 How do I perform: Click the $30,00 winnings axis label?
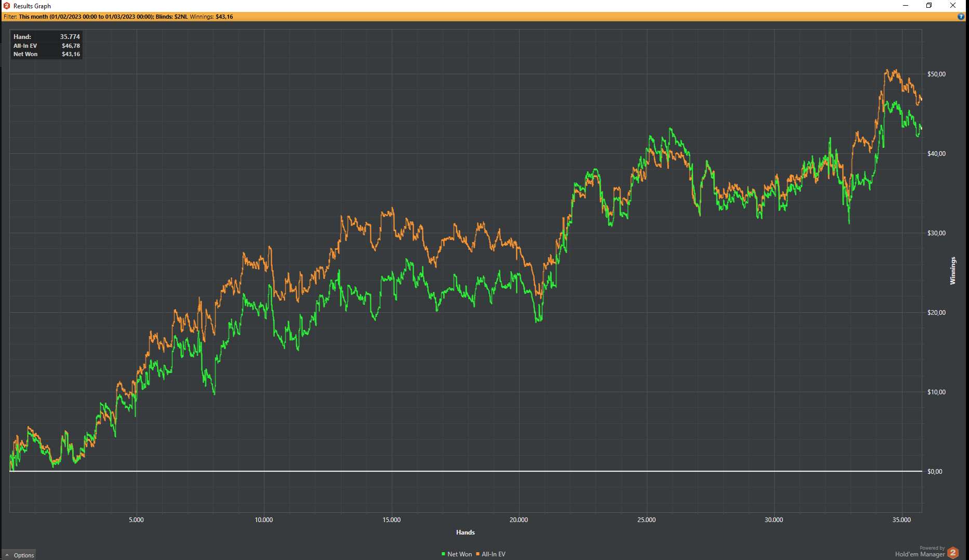[x=937, y=233]
